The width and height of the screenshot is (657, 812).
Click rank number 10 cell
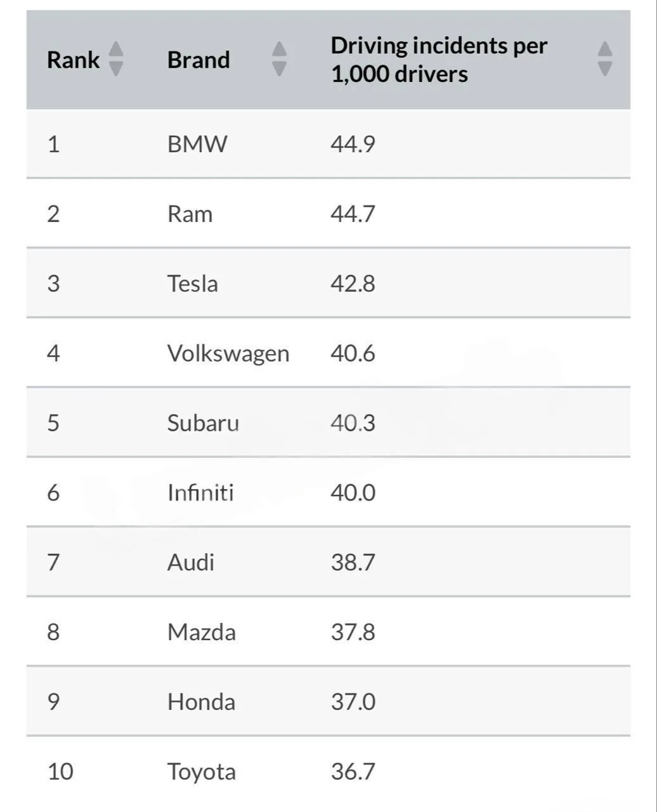click(60, 772)
